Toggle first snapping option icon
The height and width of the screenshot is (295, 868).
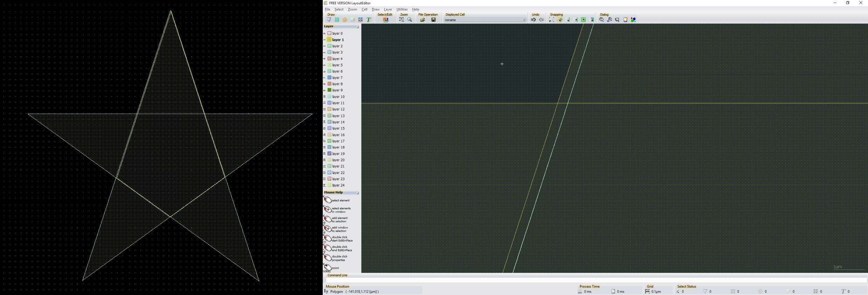(x=552, y=20)
